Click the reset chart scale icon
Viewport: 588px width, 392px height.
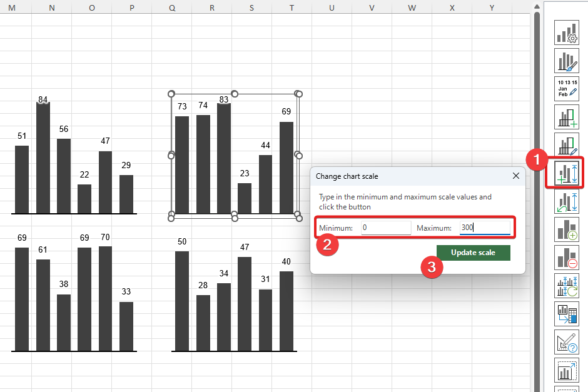point(567,201)
